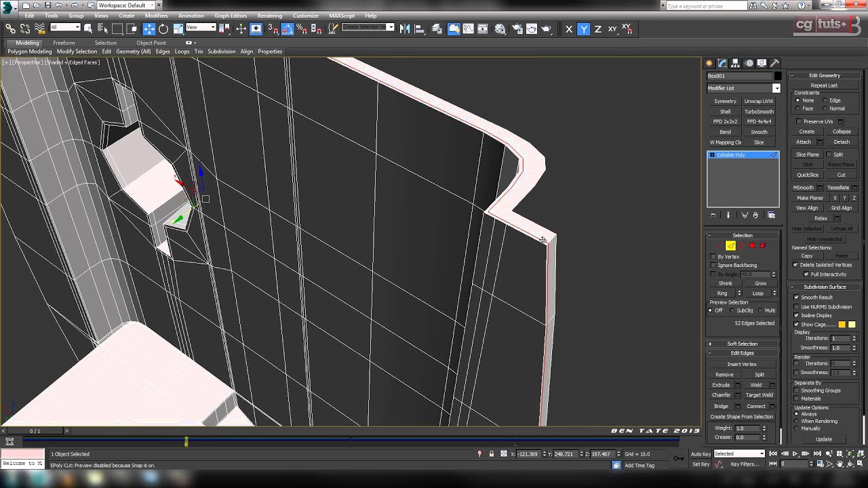Uncheck Smooth Result checkbox
This screenshot has width=868, height=488.
796,298
